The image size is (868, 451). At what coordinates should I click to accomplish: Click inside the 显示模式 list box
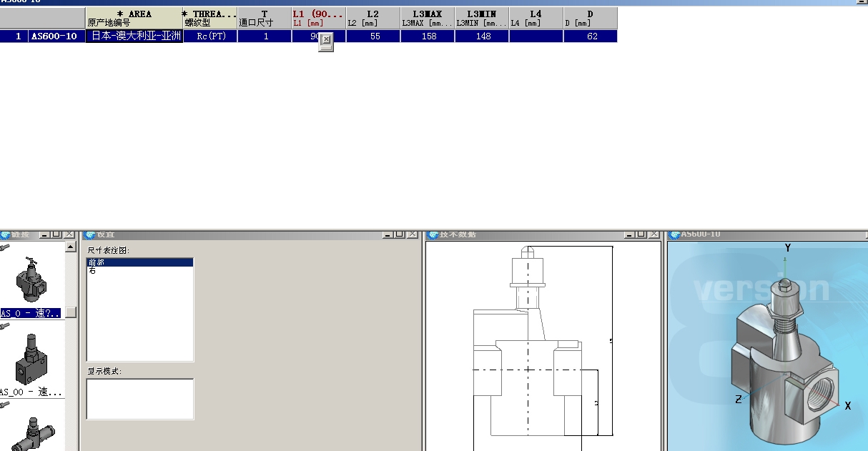[x=140, y=399]
